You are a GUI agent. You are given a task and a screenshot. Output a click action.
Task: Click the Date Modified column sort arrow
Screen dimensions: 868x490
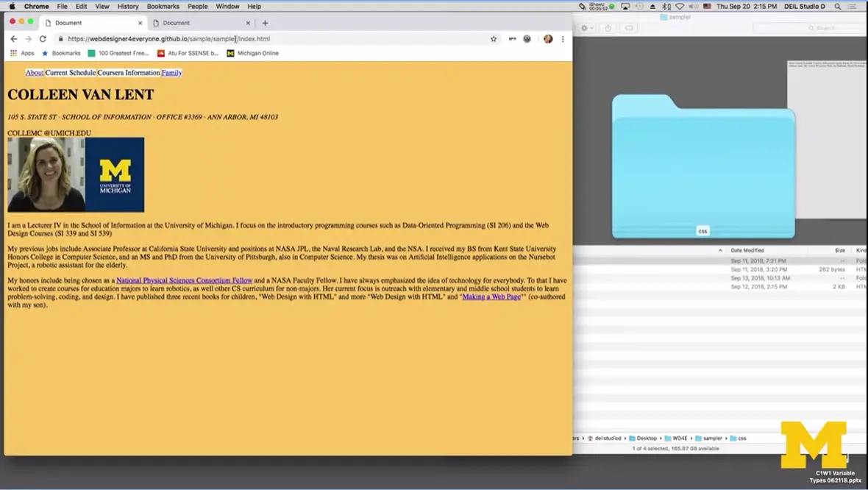point(720,249)
